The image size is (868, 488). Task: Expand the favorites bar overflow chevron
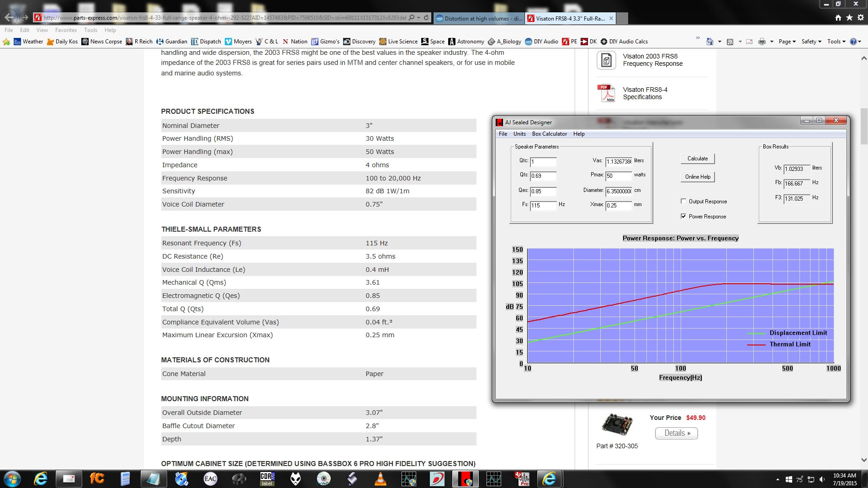coord(698,37)
